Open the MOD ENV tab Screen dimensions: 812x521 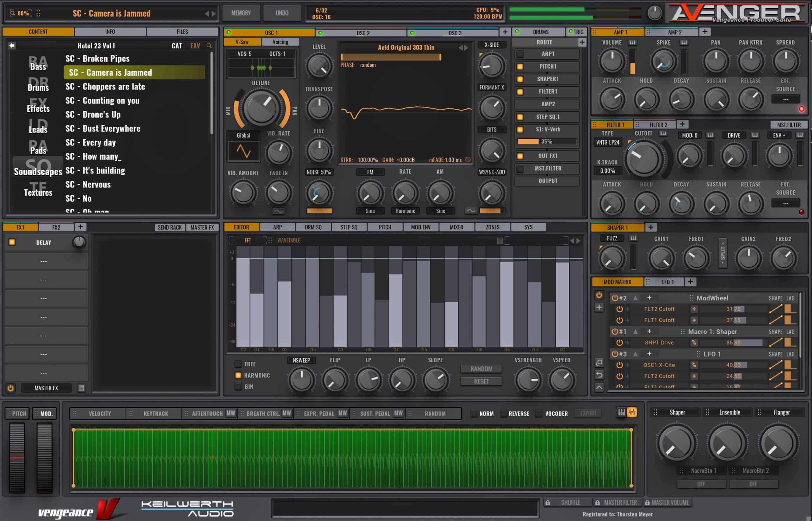(421, 227)
